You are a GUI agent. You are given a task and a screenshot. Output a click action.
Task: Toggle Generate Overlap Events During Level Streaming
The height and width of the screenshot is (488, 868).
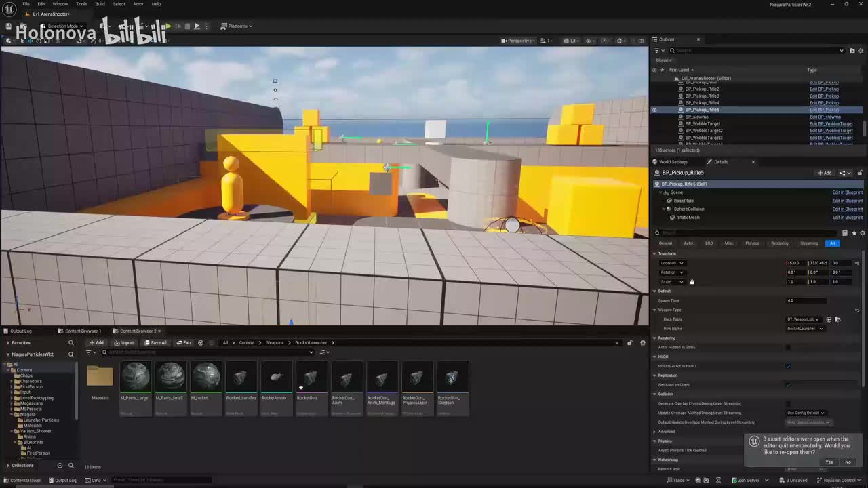tap(788, 403)
